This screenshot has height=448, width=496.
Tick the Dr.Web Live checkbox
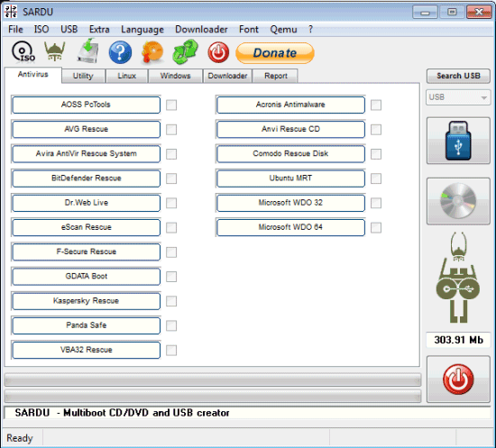click(171, 204)
